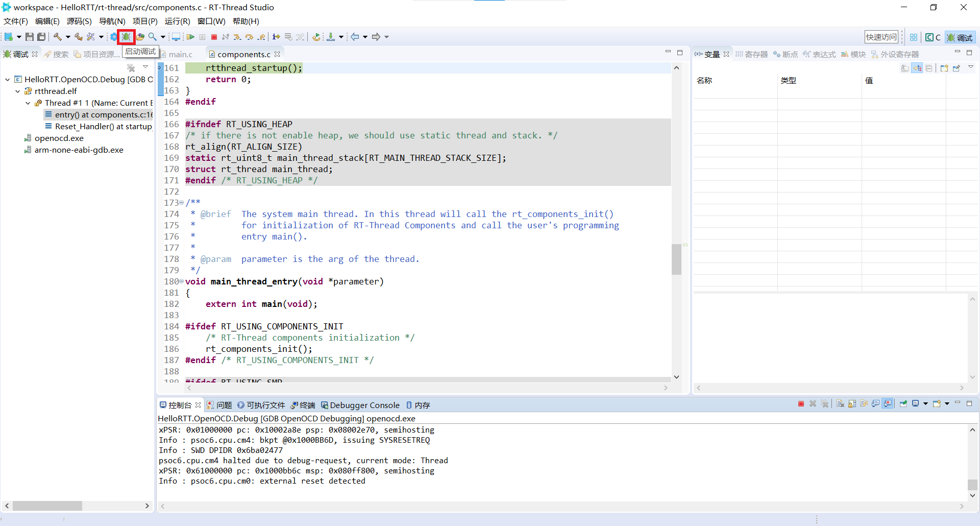Screen dimensions: 980x526
Task: Click the editor vertical scrollbar thumb
Action: (x=676, y=259)
